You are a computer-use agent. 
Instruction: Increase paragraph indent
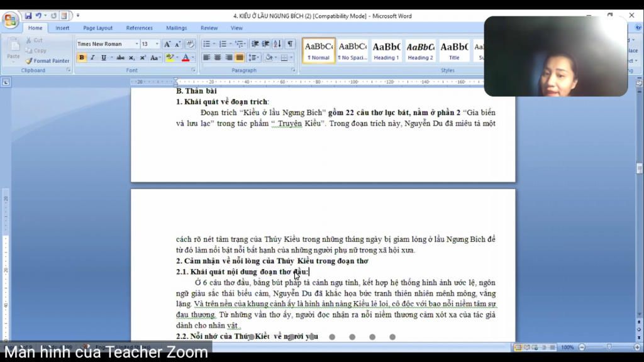pos(266,44)
